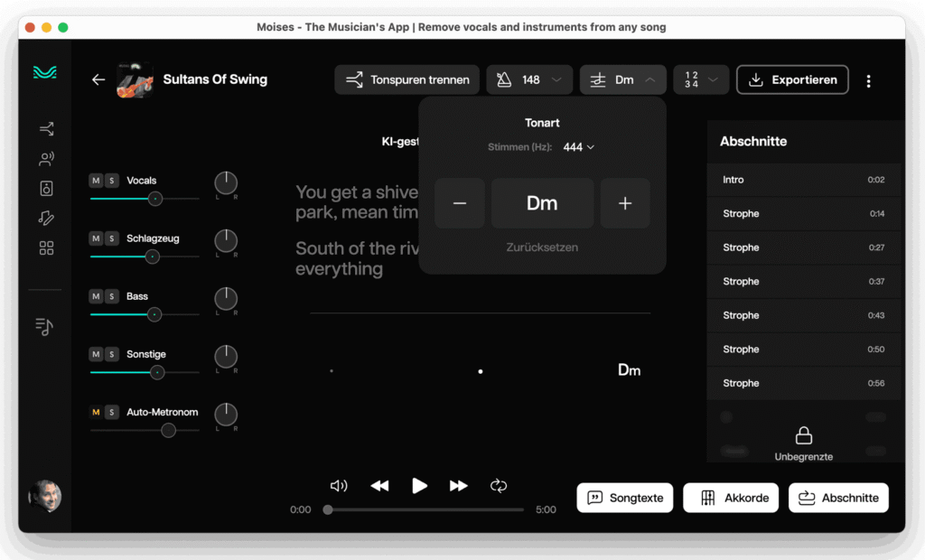Jump to the Strophe section at 0:50
Screen dimensions: 925x560
point(803,350)
